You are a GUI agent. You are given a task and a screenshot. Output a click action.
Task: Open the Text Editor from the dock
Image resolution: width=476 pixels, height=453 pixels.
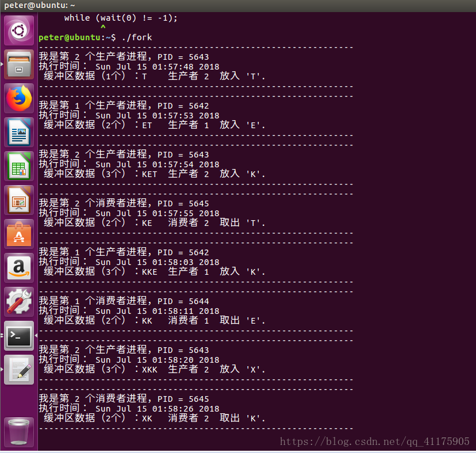[19, 370]
